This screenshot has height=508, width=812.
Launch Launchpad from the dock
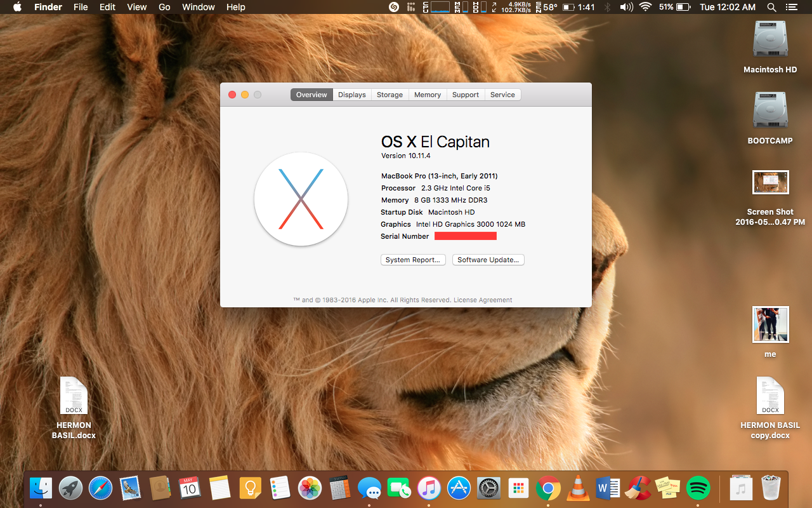tap(71, 488)
